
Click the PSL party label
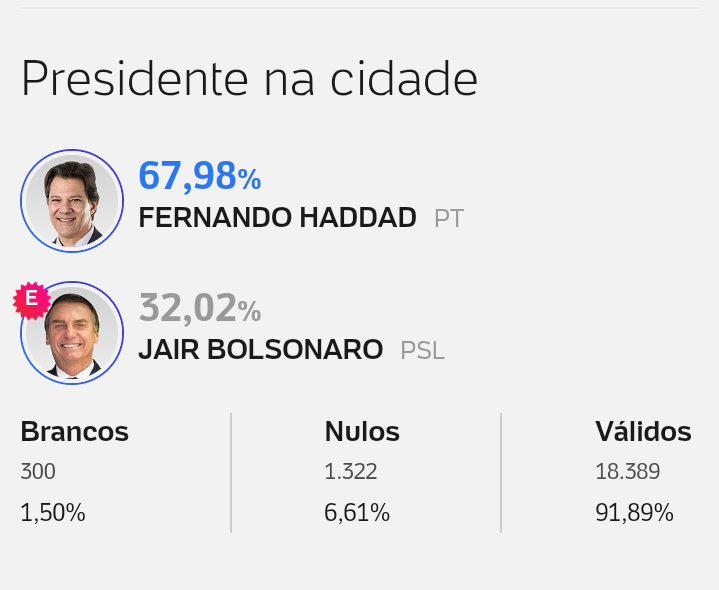[x=422, y=351]
